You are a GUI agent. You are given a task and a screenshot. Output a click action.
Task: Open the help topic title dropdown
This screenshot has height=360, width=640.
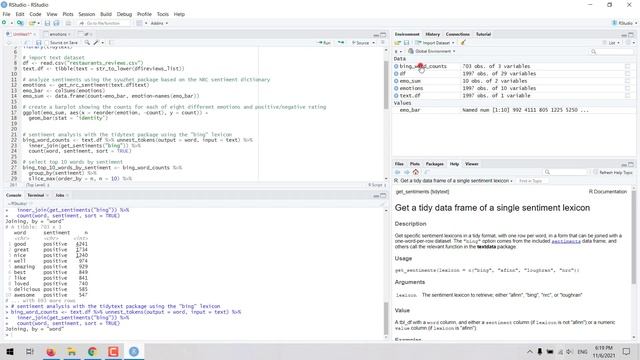coord(453,181)
